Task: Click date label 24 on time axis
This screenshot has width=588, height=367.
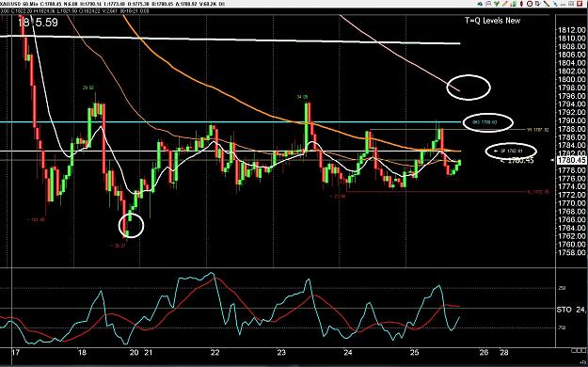Action: [x=348, y=352]
